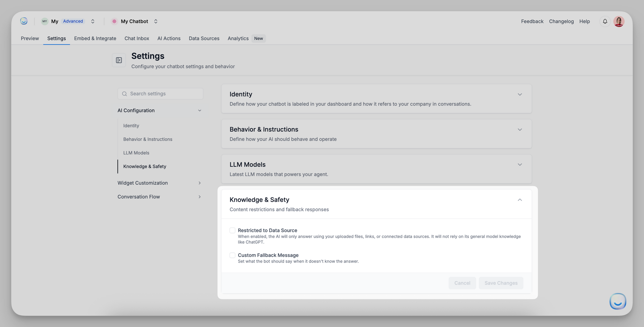Focus the Search settings field
644x327 pixels.
(x=160, y=94)
